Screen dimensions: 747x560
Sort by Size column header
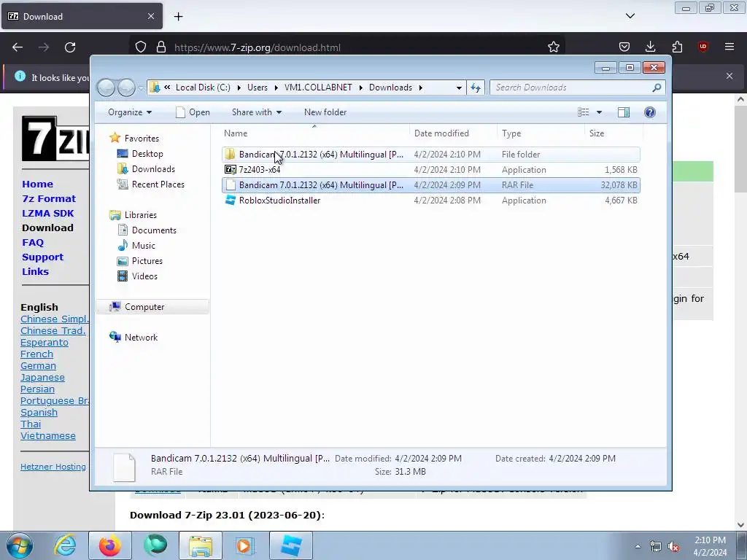613,133
